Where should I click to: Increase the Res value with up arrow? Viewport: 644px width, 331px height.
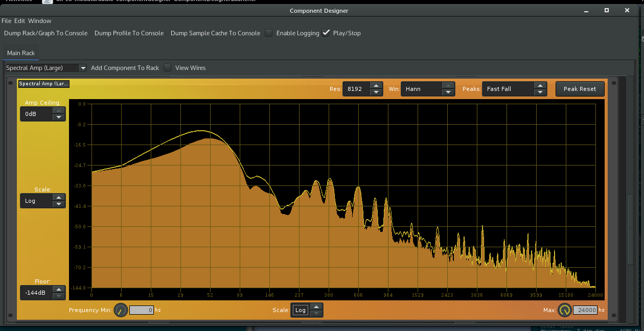(x=376, y=85)
